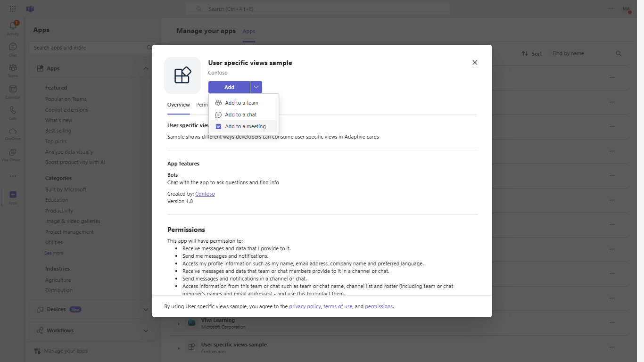Select Agriculture industry

(58, 280)
